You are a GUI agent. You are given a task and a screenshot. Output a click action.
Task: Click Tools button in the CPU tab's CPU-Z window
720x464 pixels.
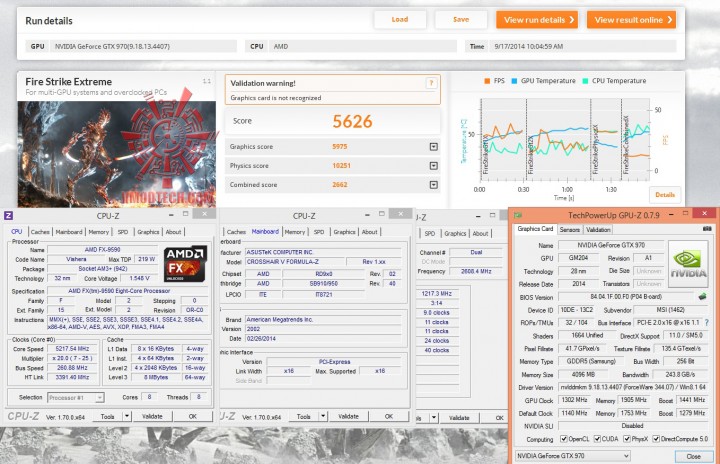click(107, 416)
